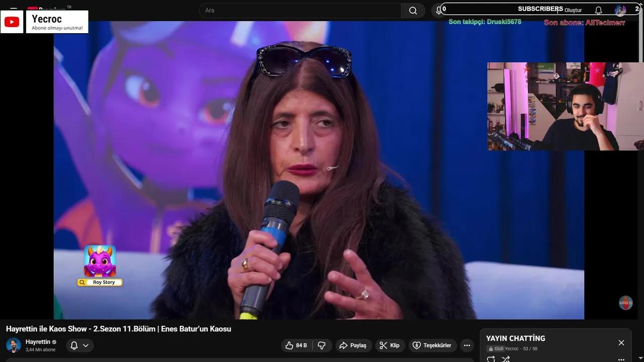Click the Roy Story dragon app icon
Image resolution: width=644 pixels, height=362 pixels.
tap(100, 261)
